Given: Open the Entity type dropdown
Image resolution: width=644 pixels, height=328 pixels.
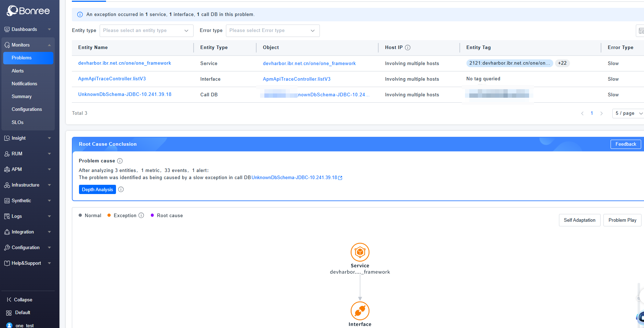Looking at the screenshot, I should [146, 31].
